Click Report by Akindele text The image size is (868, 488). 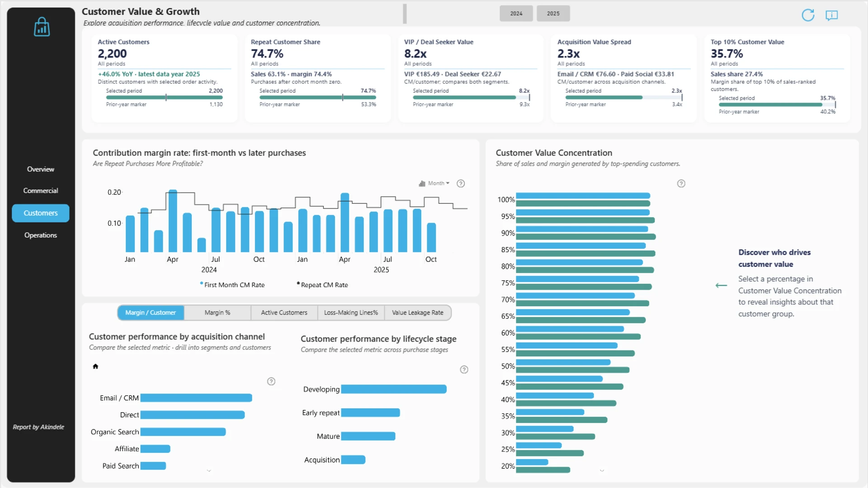point(38,427)
